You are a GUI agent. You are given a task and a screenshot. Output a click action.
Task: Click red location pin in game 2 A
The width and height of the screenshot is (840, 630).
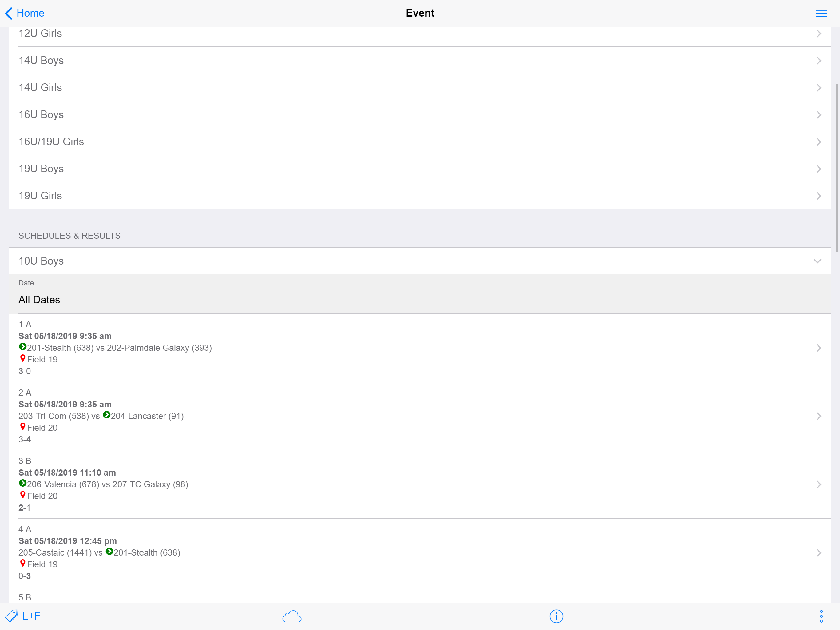tap(23, 427)
